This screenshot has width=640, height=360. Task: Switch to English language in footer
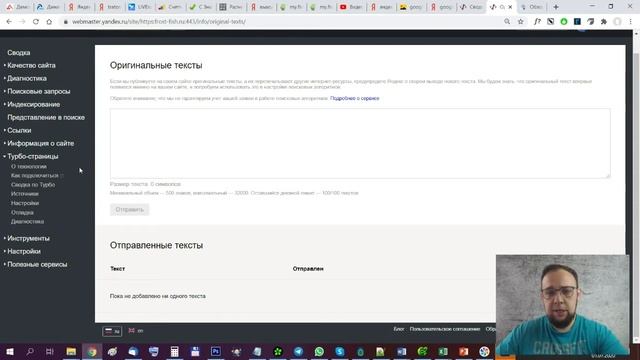coord(136,331)
